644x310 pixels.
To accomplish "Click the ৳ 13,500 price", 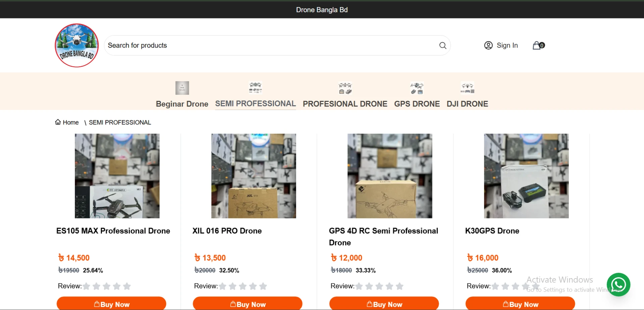I will (210, 258).
